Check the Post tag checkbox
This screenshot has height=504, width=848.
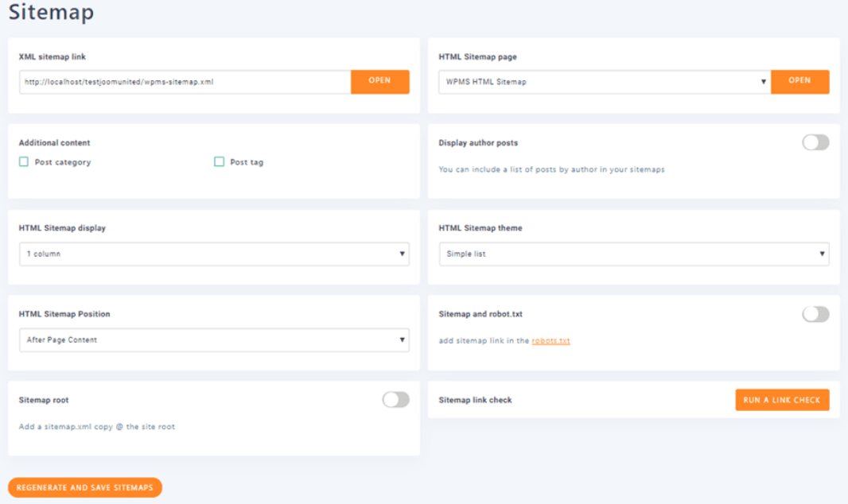point(219,162)
